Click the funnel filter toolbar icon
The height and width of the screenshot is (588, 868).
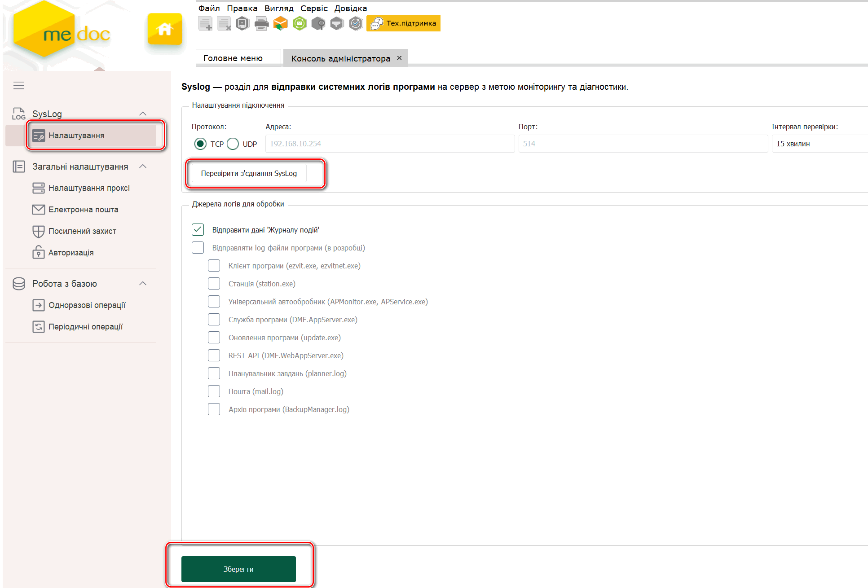click(x=337, y=23)
